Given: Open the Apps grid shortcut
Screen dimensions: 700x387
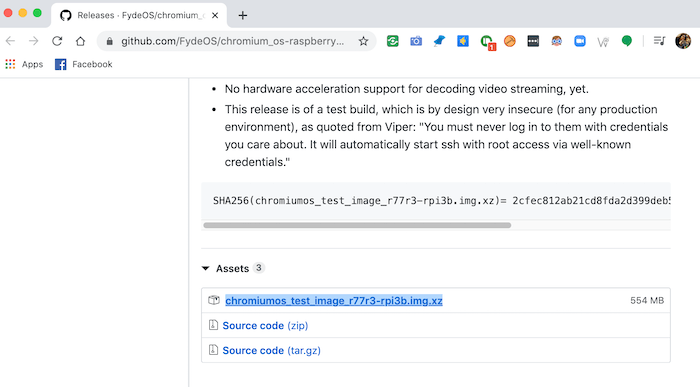Looking at the screenshot, I should (24, 64).
